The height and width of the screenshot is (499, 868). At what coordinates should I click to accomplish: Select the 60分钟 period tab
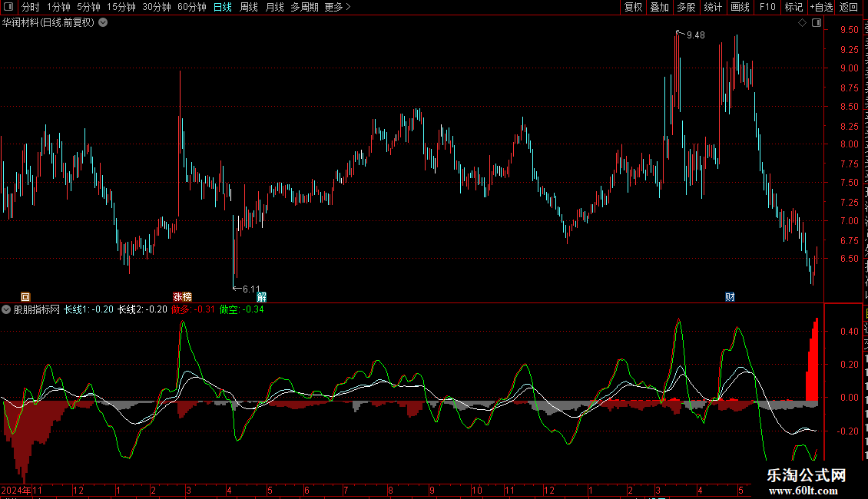[x=192, y=7]
